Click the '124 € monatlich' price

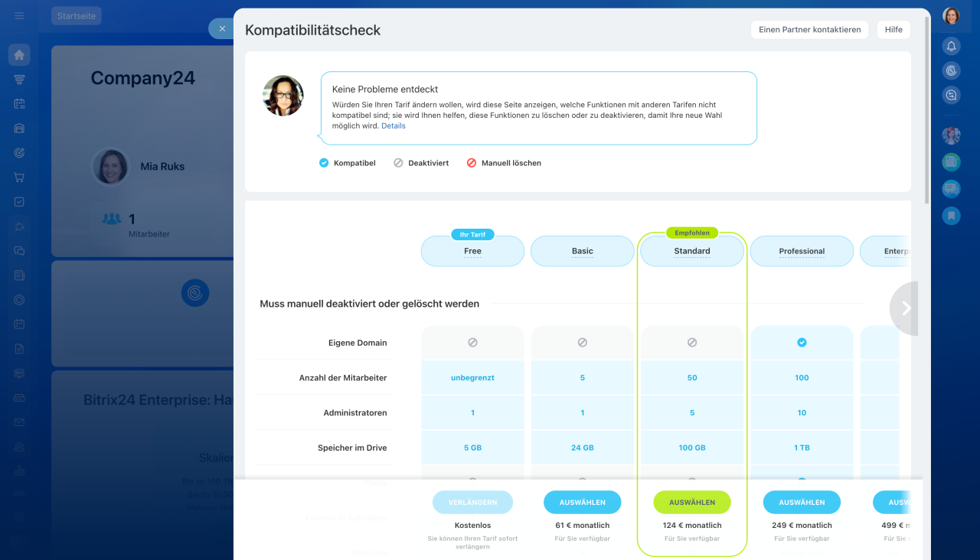click(692, 526)
